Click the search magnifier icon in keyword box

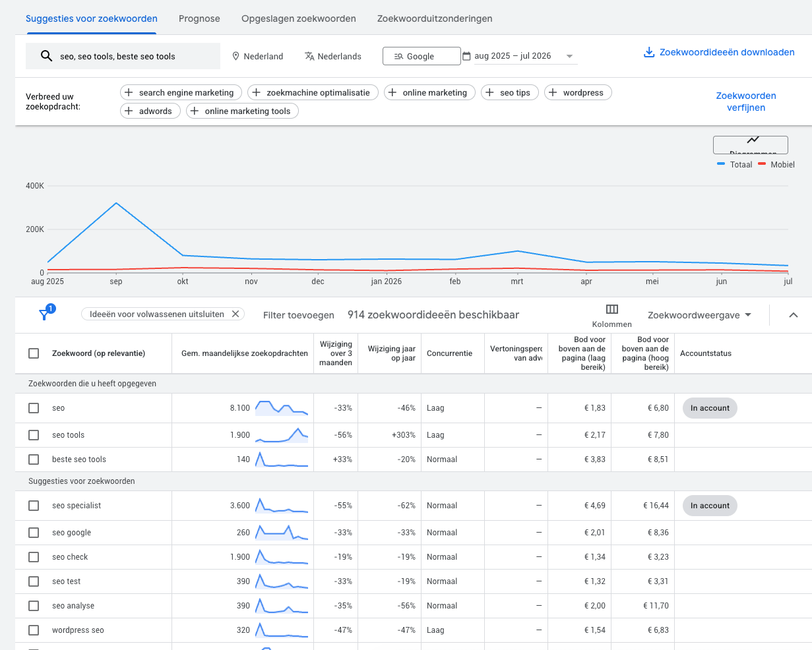click(x=46, y=56)
